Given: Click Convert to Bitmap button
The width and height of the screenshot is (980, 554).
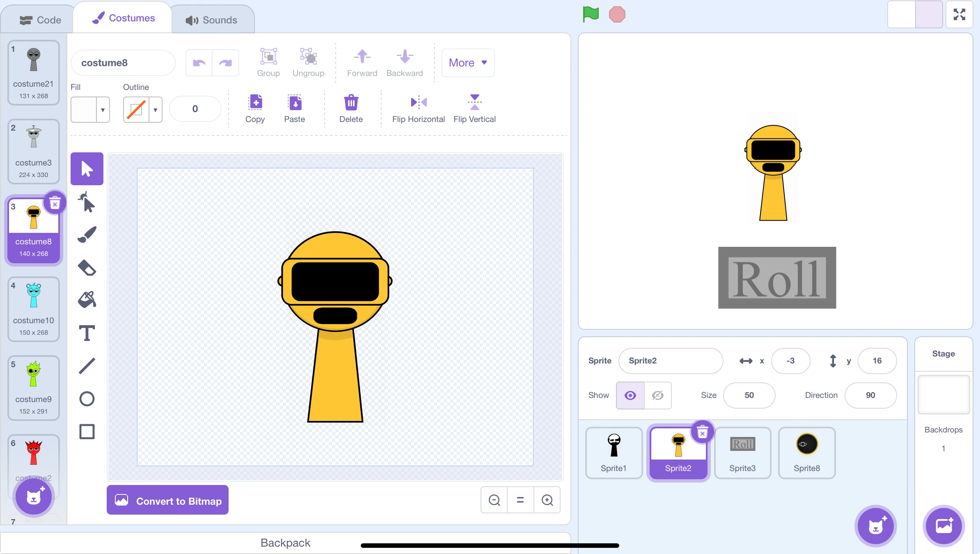Looking at the screenshot, I should (167, 501).
